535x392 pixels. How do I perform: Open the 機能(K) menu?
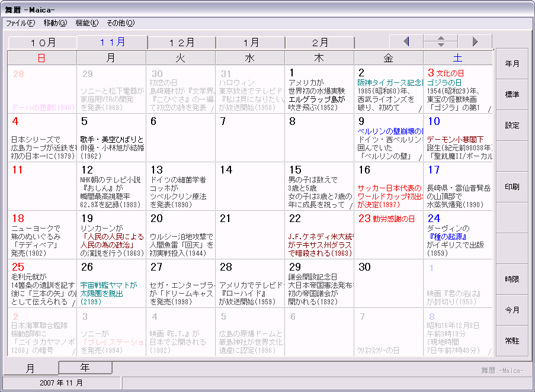87,23
